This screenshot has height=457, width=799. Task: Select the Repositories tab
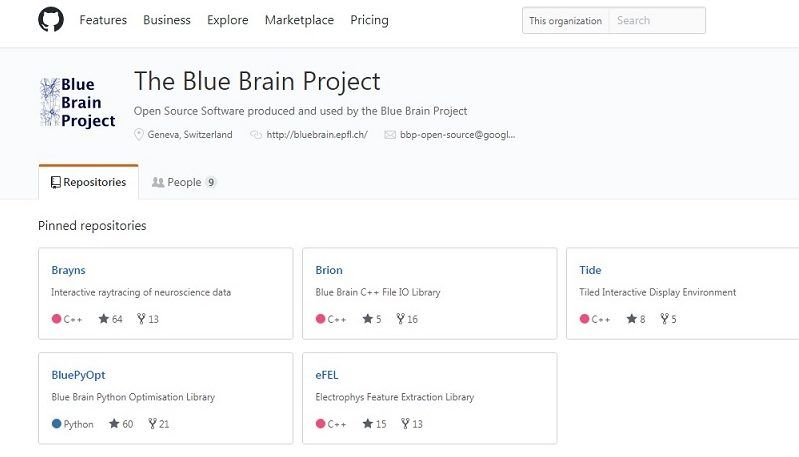point(88,182)
